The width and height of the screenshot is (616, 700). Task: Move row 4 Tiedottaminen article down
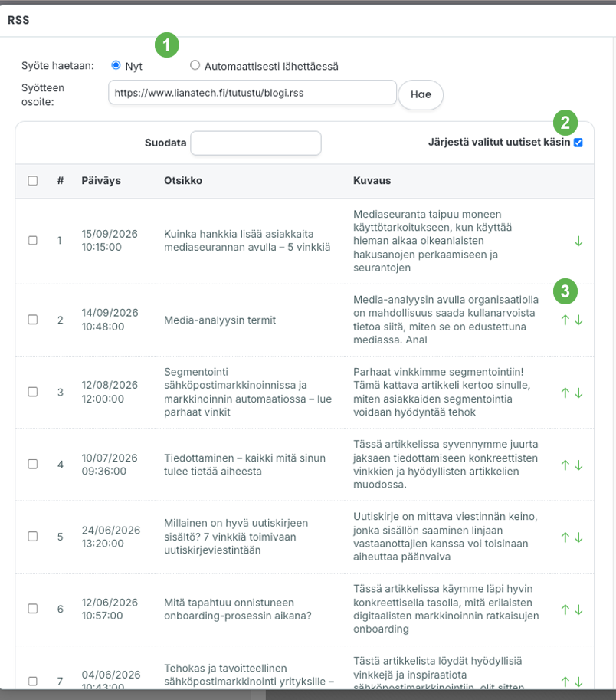pyautogui.click(x=578, y=465)
